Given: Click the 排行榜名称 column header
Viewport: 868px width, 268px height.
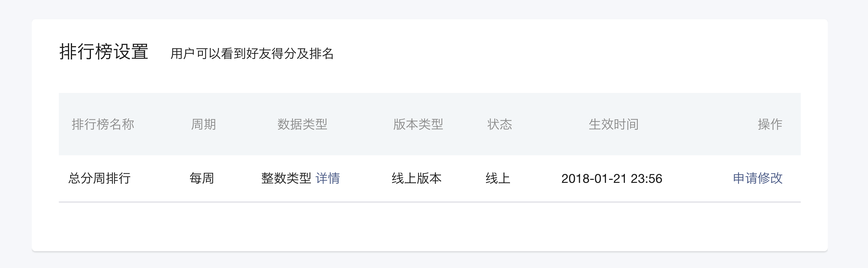Looking at the screenshot, I should pos(103,124).
